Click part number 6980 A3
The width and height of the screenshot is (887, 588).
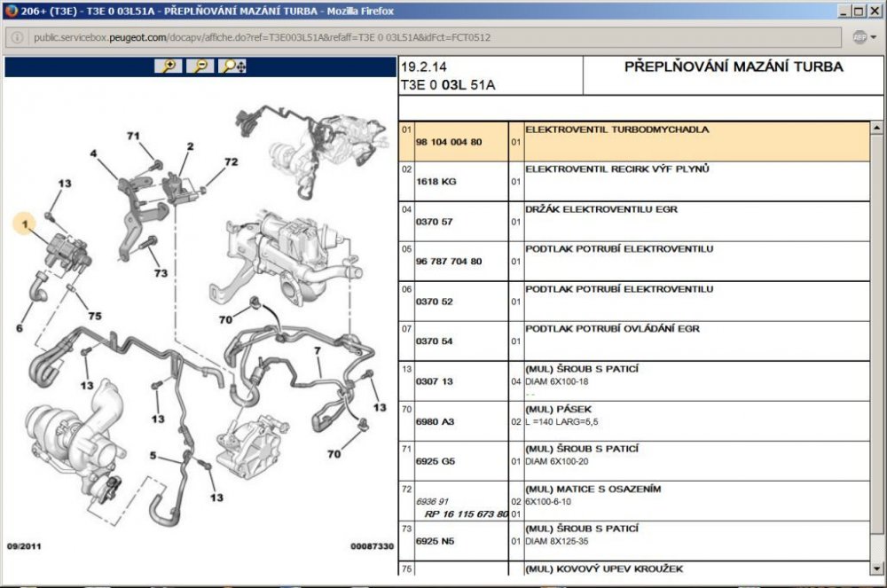[x=435, y=421]
